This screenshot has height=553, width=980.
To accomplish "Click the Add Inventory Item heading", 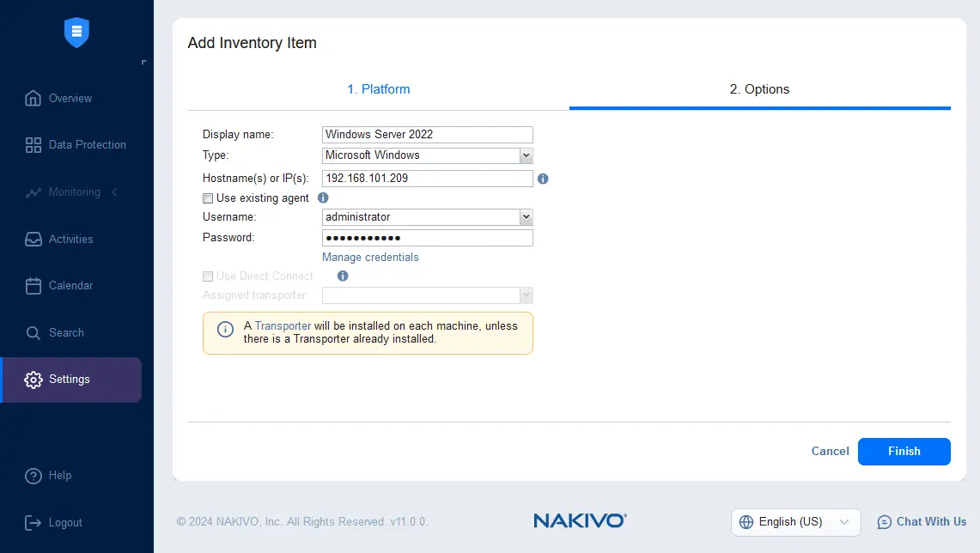I will (253, 42).
